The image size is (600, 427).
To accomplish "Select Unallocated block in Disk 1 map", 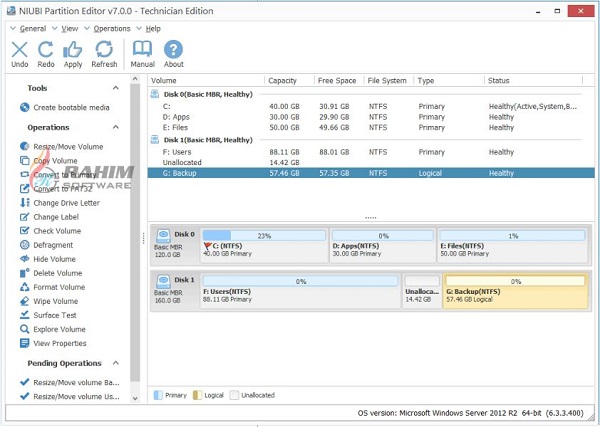I will (422, 291).
